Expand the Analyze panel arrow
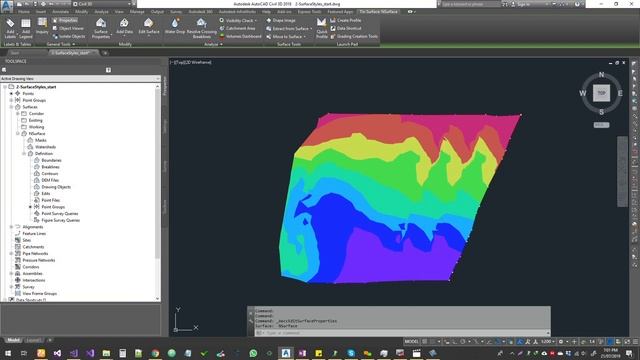Screen dimensions: 640x360 tap(221, 44)
